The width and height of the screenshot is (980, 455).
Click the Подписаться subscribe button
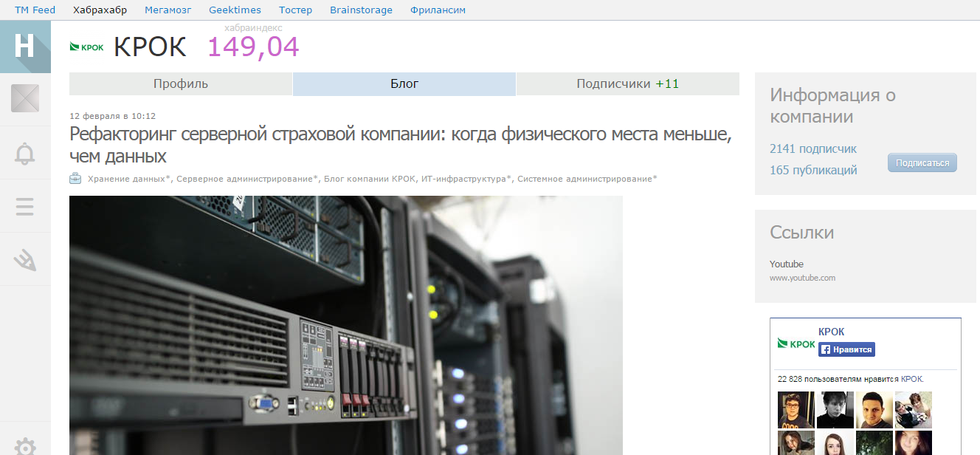click(922, 162)
